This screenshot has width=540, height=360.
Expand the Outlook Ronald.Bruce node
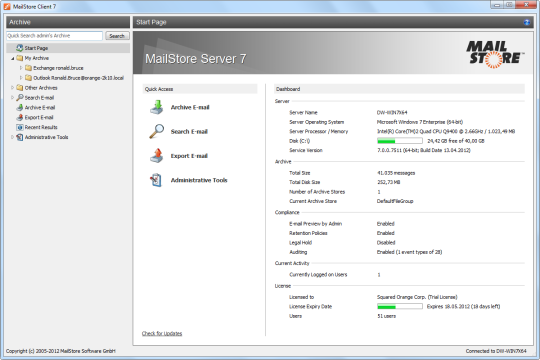tap(21, 78)
